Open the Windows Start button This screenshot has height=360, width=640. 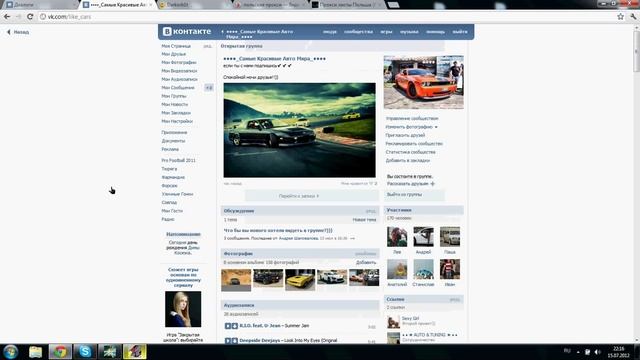pos(11,351)
